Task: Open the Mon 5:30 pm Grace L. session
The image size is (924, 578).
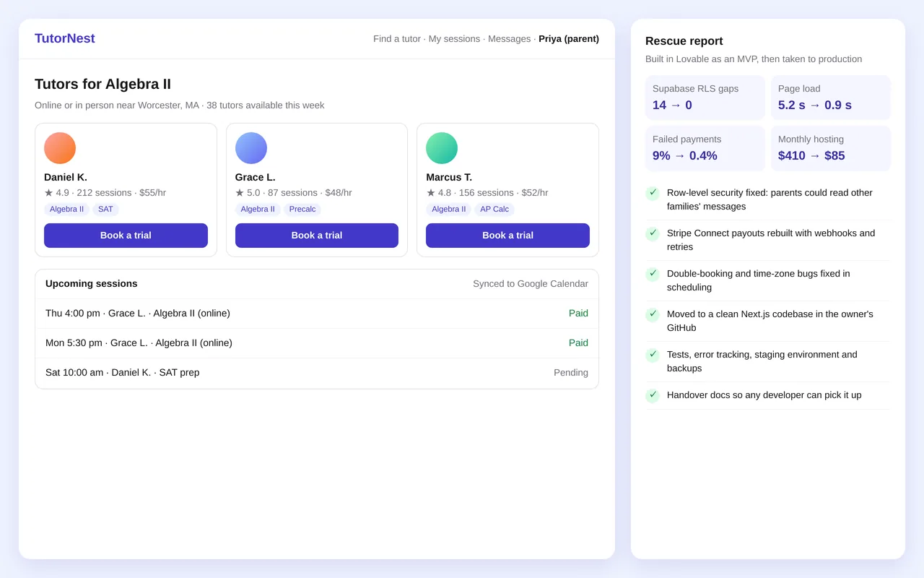Action: point(317,343)
